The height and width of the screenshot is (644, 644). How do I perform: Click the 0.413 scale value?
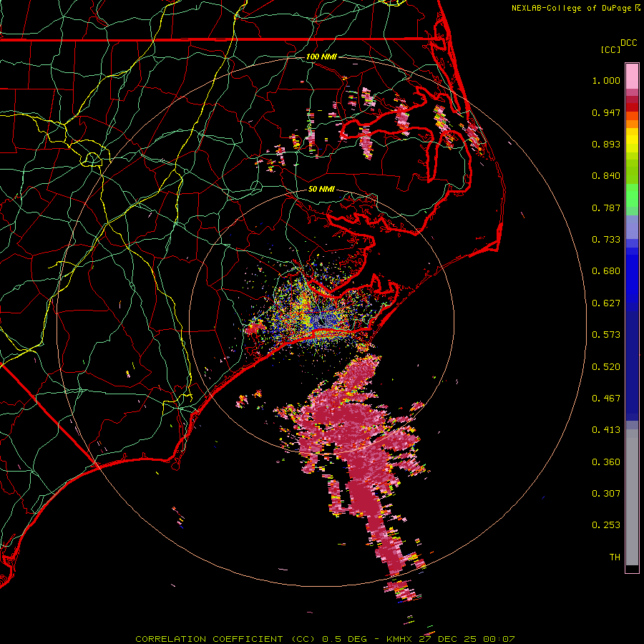pos(606,430)
